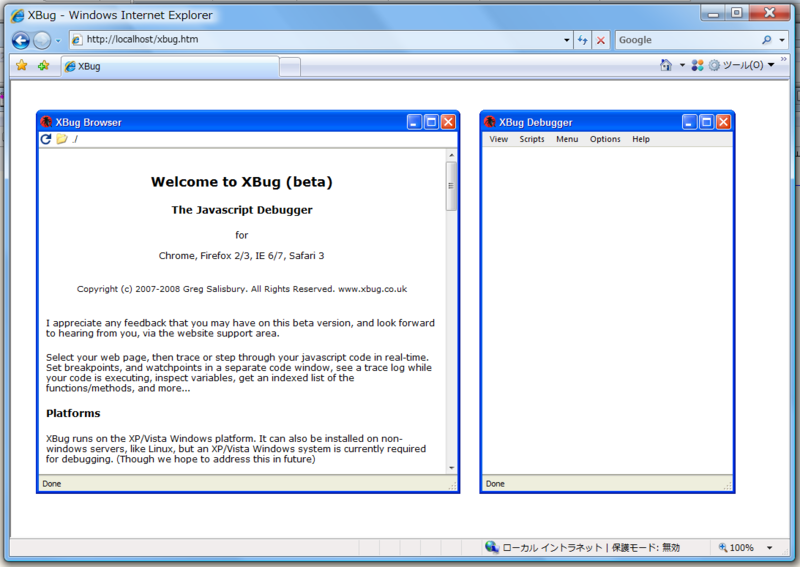
Task: Click the colorful people toolbar icon
Action: pyautogui.click(x=697, y=65)
